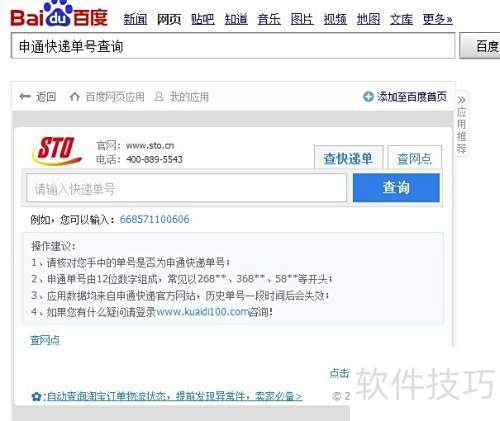Click the flower icon beside Taobao link
Viewport: 500px width, 421px height.
[x=36, y=396]
